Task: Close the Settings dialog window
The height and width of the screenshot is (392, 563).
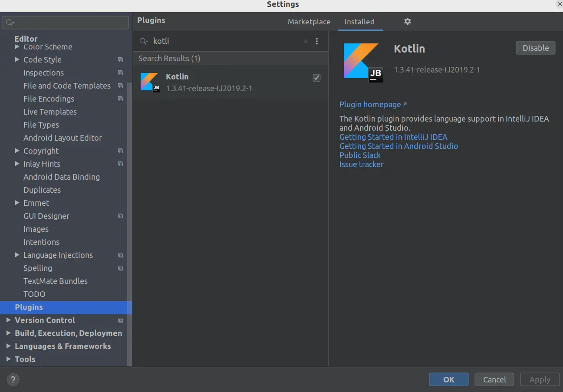Action: tap(559, 3)
